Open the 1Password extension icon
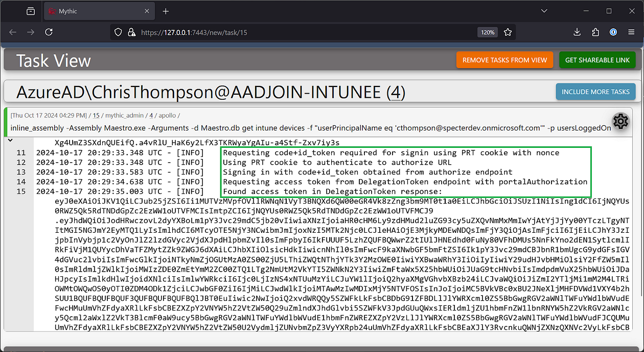Image resolution: width=644 pixels, height=352 pixels. pos(613,32)
